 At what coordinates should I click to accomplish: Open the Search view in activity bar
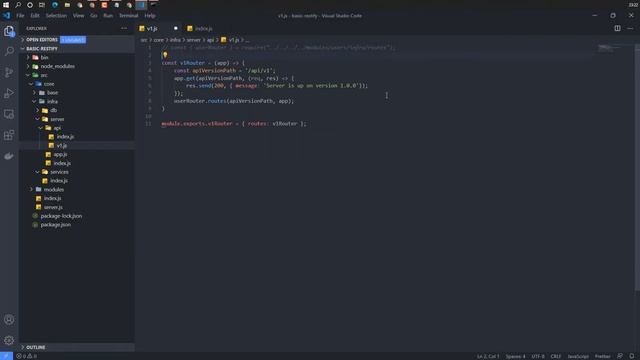[9, 51]
